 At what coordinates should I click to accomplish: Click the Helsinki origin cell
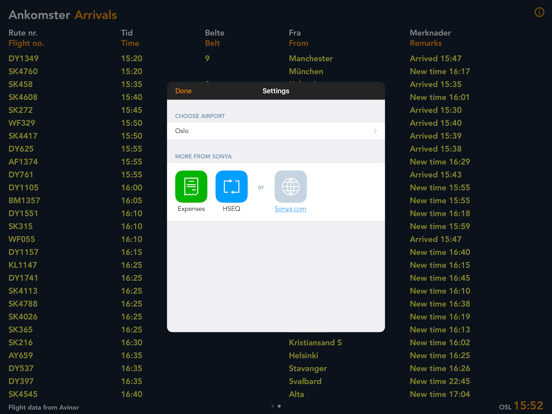[x=303, y=356]
